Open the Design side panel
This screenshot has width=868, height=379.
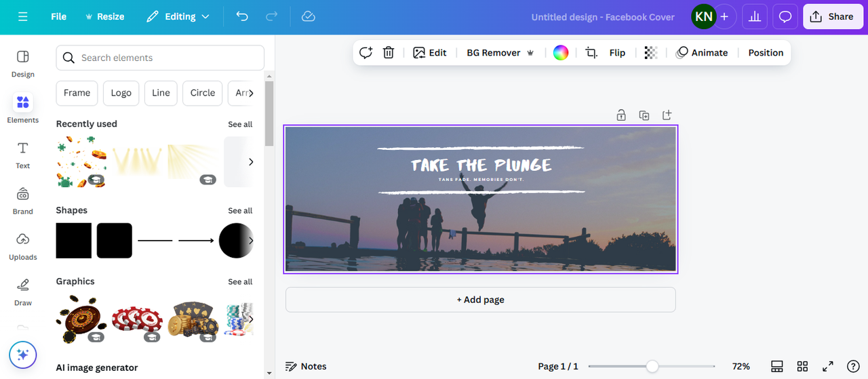pos(23,63)
